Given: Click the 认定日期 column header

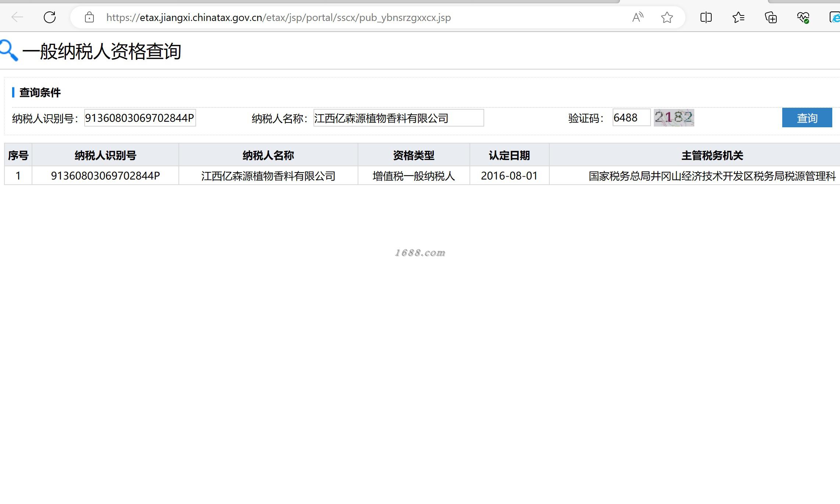Looking at the screenshot, I should [x=509, y=155].
